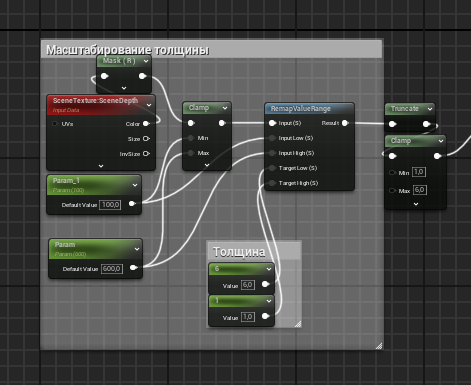
Task: Open the RemapValueRange node title
Action: [x=300, y=109]
